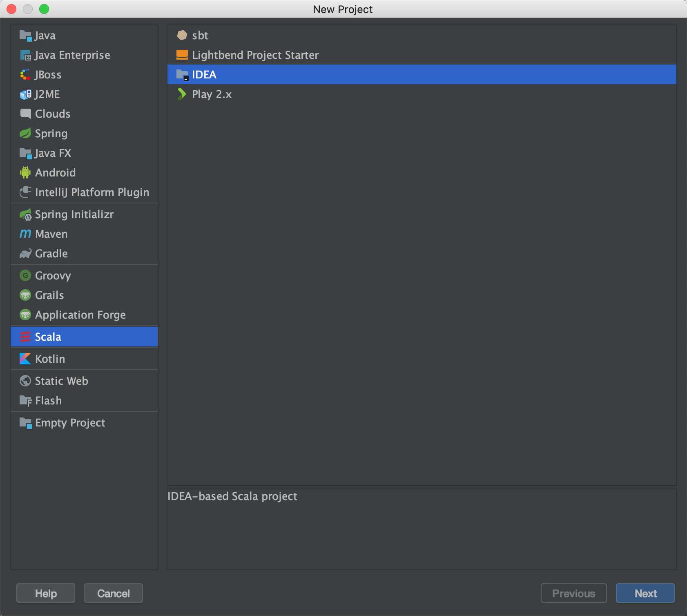Click the green zoom window button

44,9
